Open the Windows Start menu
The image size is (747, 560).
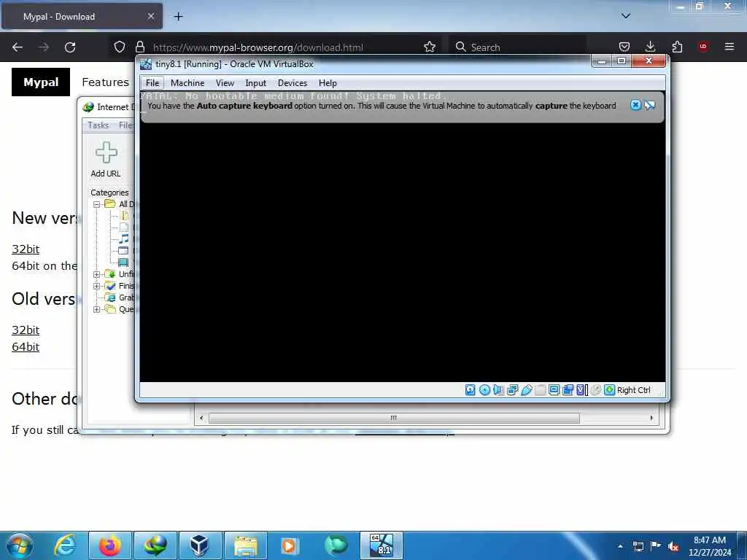[x=20, y=545]
